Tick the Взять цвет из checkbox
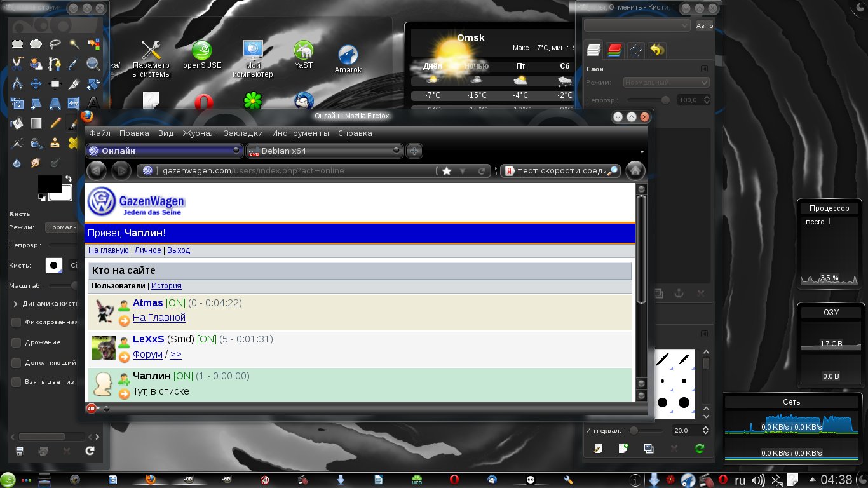The height and width of the screenshot is (488, 868). pos(17,382)
